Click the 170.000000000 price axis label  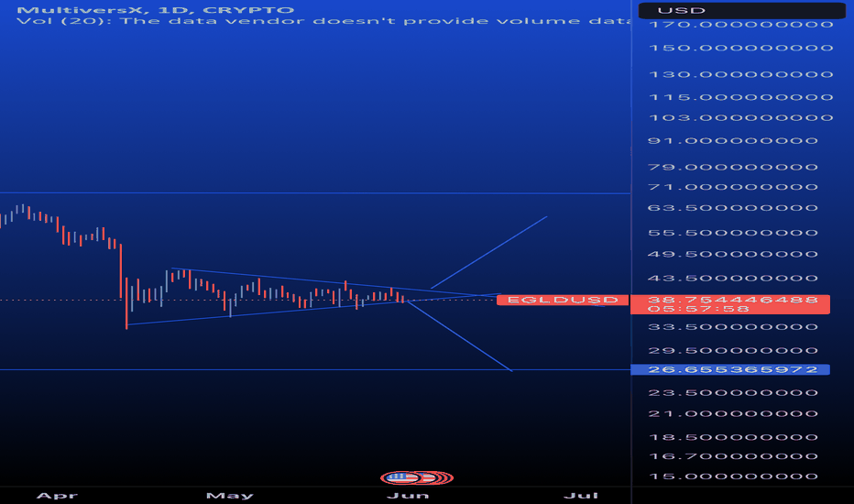740,25
